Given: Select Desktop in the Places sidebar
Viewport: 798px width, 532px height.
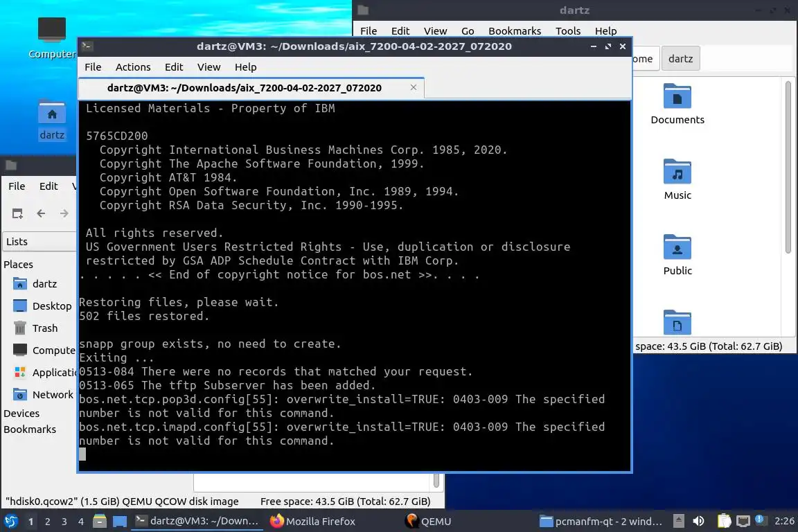Looking at the screenshot, I should click(41, 306).
